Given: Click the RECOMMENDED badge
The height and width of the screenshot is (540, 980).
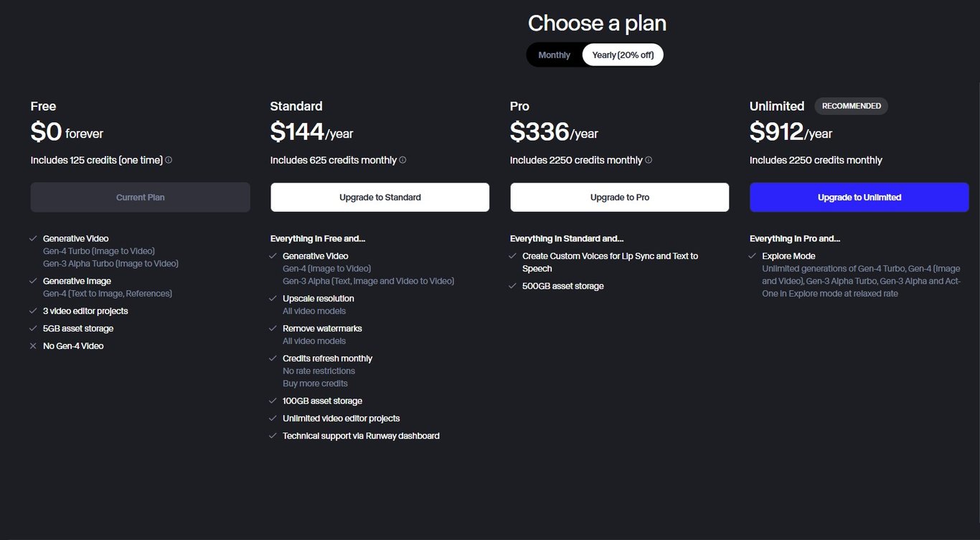Looking at the screenshot, I should coord(852,106).
